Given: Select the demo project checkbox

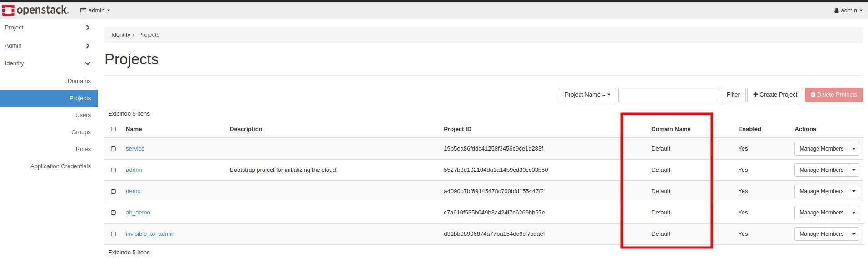Looking at the screenshot, I should (x=114, y=191).
